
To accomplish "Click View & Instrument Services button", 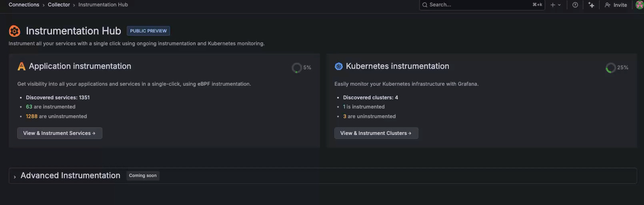I will (60, 133).
